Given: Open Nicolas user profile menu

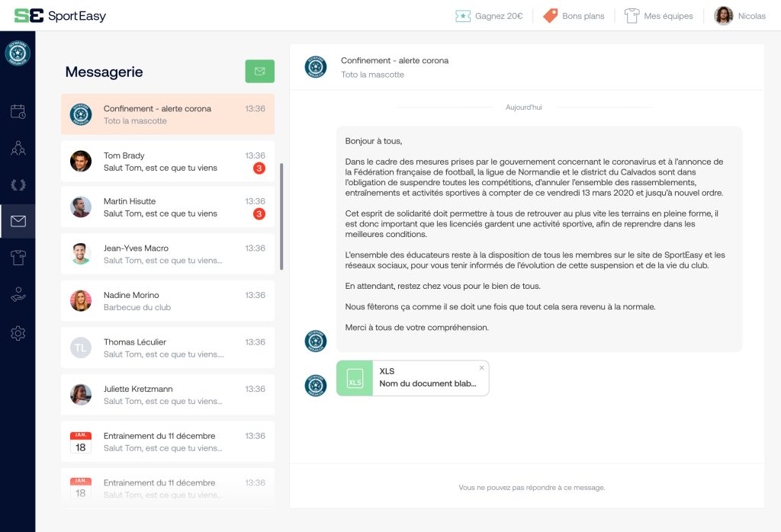Looking at the screenshot, I should click(x=740, y=16).
